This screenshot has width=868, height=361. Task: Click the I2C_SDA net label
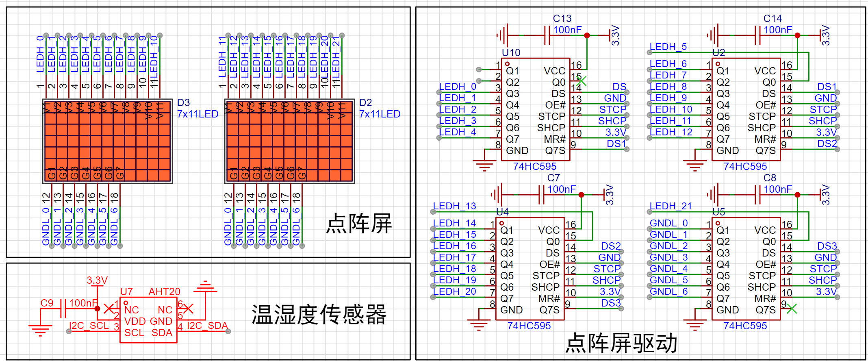pos(207,326)
